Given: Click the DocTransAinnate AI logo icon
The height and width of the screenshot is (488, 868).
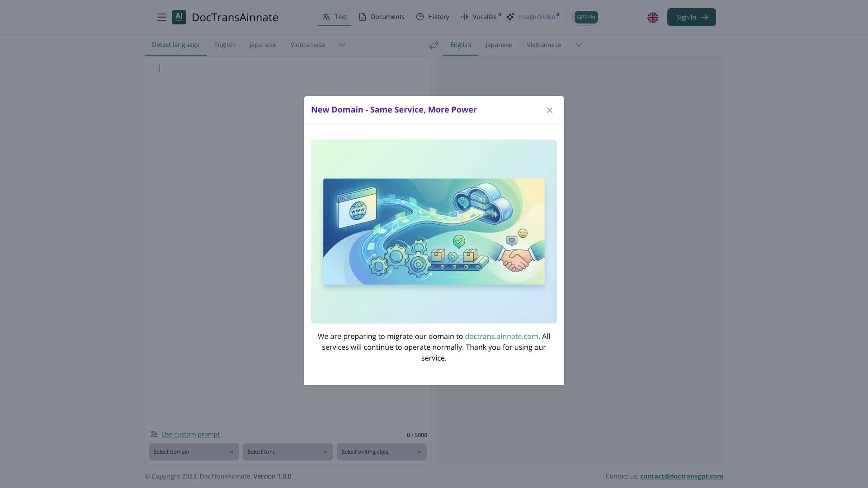Looking at the screenshot, I should (x=179, y=17).
